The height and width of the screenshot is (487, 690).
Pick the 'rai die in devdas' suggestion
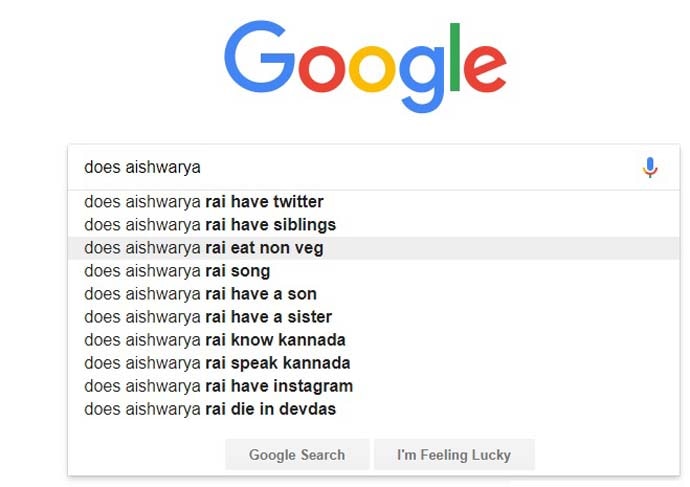[210, 409]
